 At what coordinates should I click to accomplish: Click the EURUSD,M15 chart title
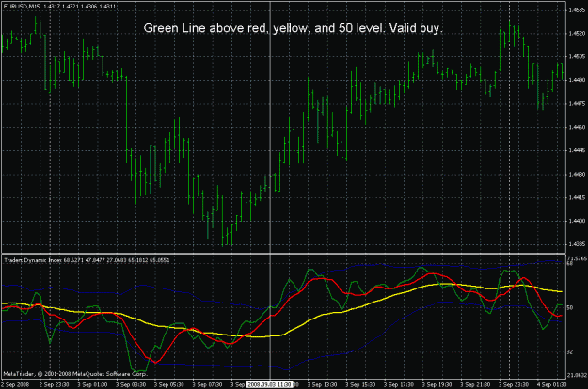(59, 7)
